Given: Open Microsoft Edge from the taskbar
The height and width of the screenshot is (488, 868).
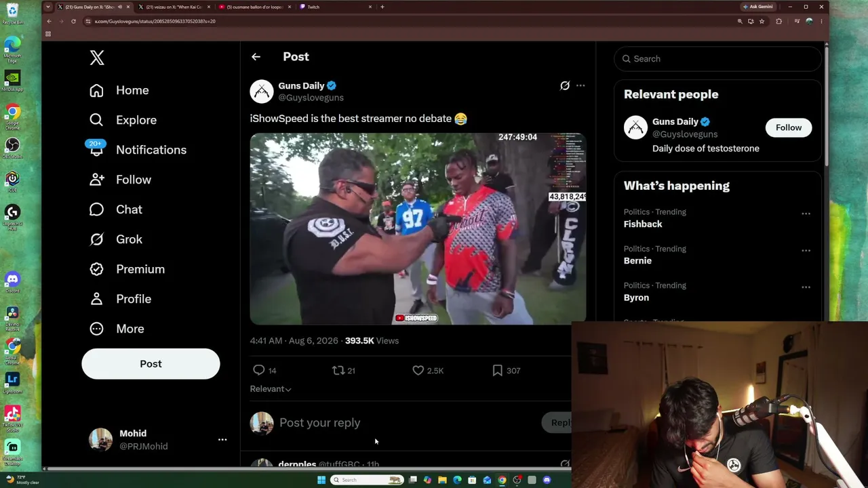Looking at the screenshot, I should pos(457,480).
